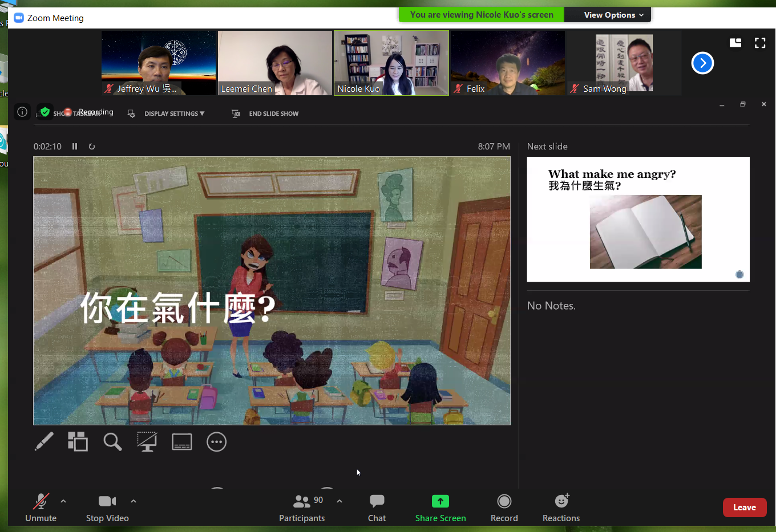Open audio options via Unmute chevron
Screen dimensions: 776x532
pos(63,501)
